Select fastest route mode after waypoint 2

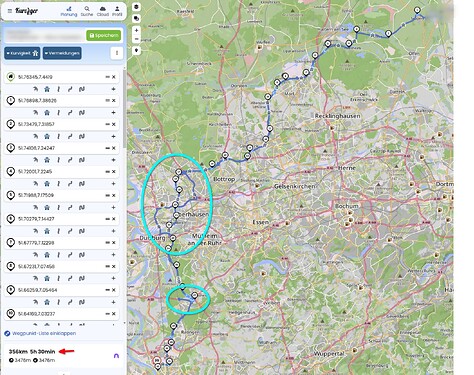point(35,136)
